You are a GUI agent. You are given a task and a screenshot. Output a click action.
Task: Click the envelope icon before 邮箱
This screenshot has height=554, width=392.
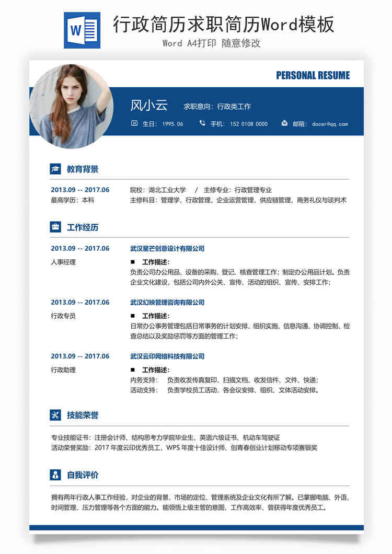[284, 123]
